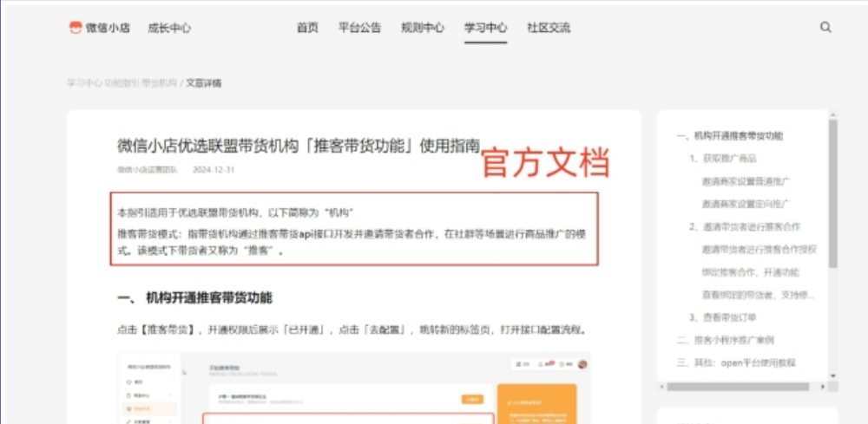Jump to 三、其他：open平台使用教程 in outline
Viewport: 868px width, 424px height.
pos(736,362)
